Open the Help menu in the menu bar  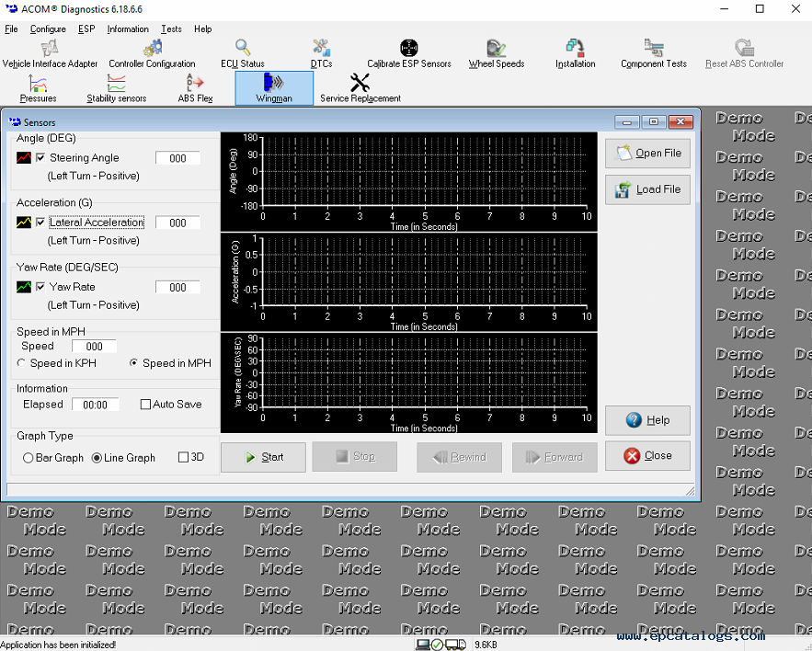[x=203, y=29]
